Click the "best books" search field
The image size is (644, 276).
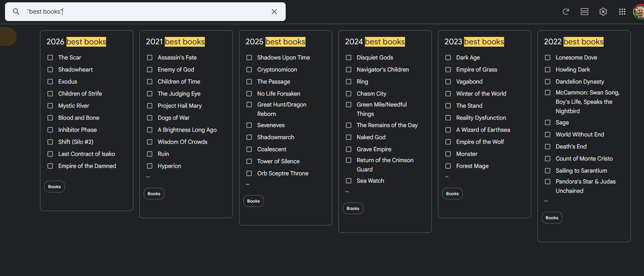146,12
